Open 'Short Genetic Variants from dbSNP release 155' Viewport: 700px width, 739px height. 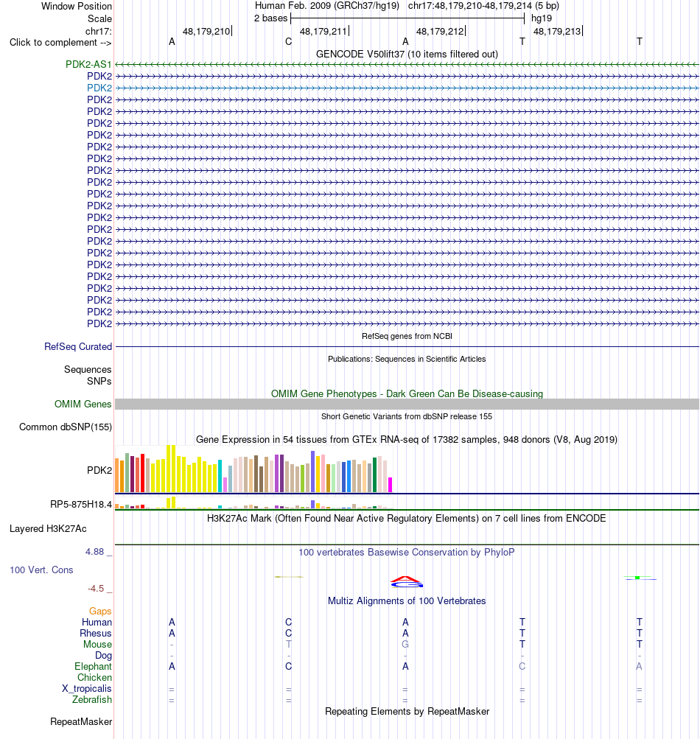tap(407, 416)
